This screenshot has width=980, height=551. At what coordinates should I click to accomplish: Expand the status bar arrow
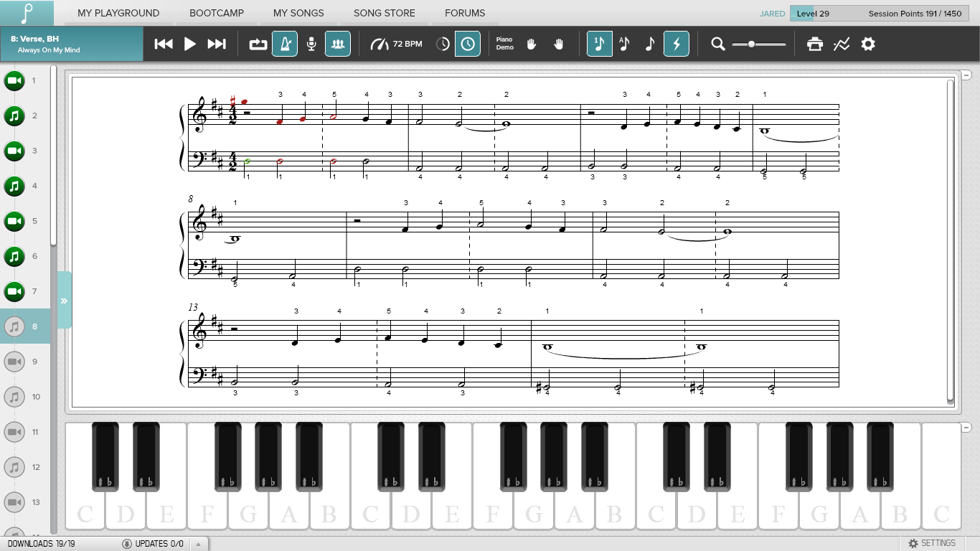click(x=199, y=544)
